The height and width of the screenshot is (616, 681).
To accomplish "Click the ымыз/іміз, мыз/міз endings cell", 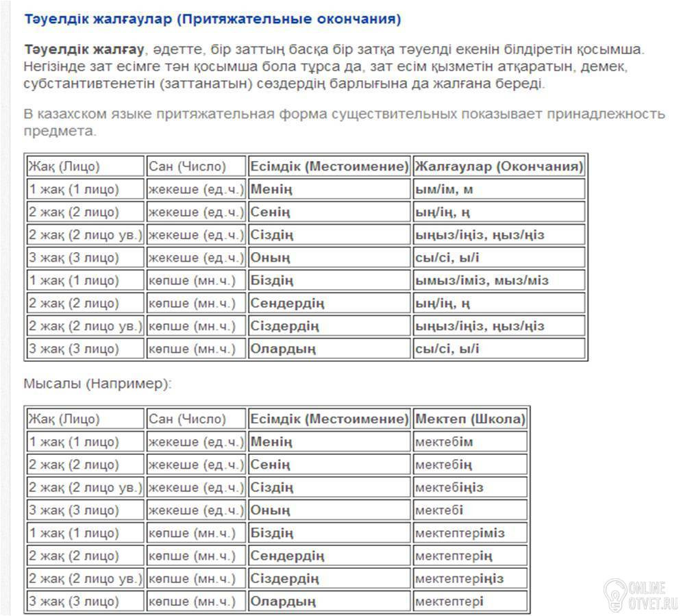I will pyautogui.click(x=499, y=281).
